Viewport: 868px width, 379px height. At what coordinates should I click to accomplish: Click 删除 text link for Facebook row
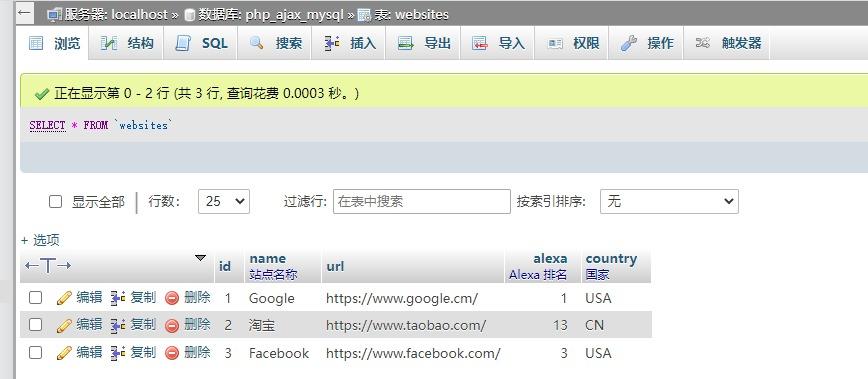click(x=197, y=352)
